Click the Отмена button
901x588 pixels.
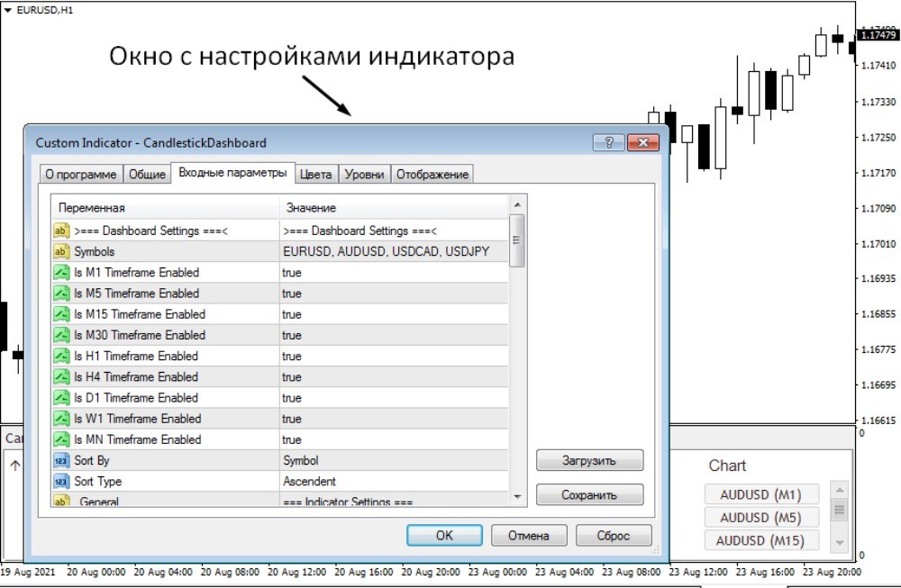point(529,535)
